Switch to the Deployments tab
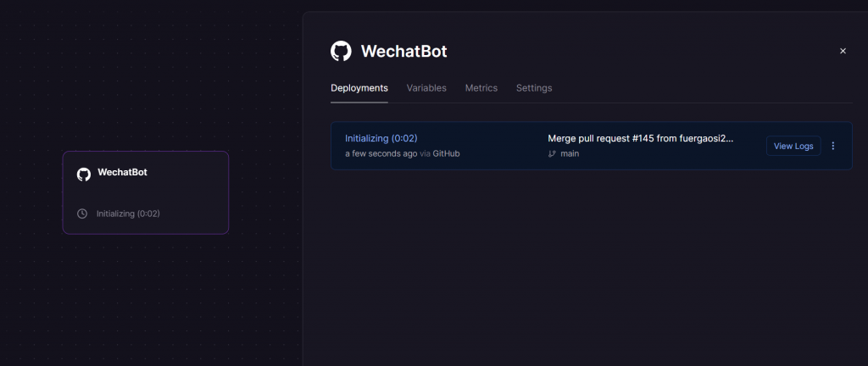The height and width of the screenshot is (366, 868). (359, 88)
